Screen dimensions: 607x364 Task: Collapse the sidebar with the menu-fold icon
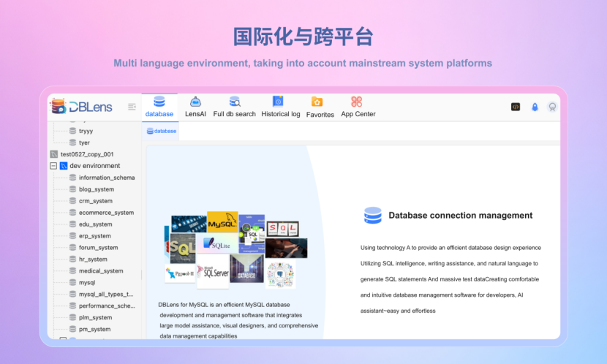(x=132, y=107)
